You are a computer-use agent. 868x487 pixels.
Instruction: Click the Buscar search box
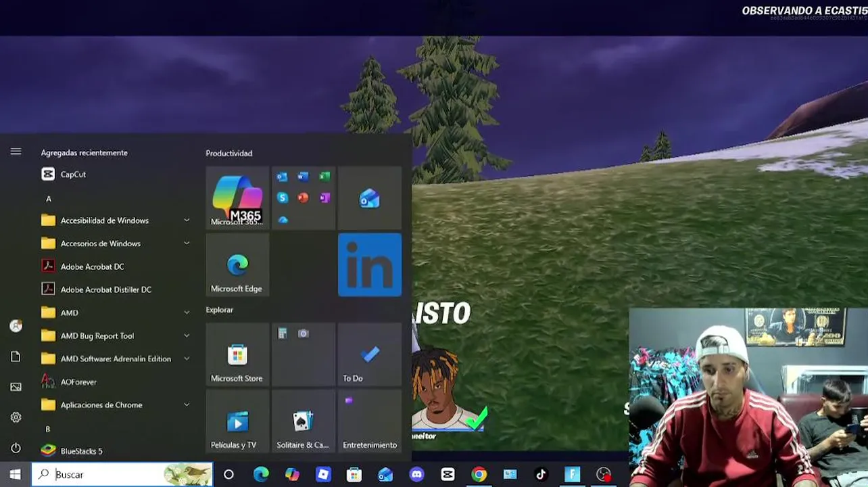click(122, 475)
